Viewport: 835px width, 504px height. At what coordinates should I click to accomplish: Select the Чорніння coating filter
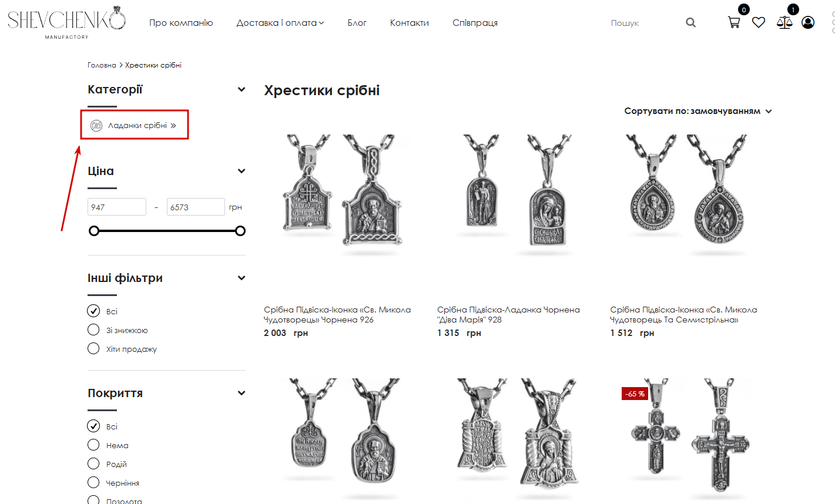pos(93,482)
